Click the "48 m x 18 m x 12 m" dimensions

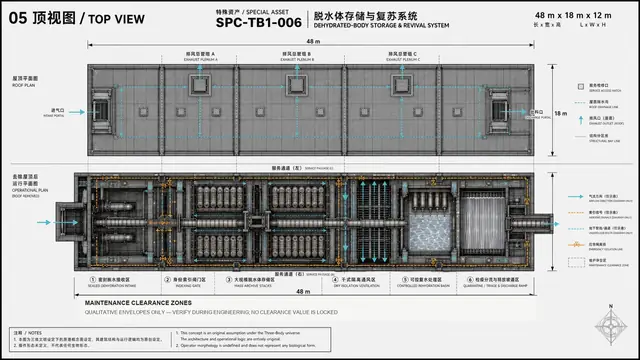(x=573, y=16)
